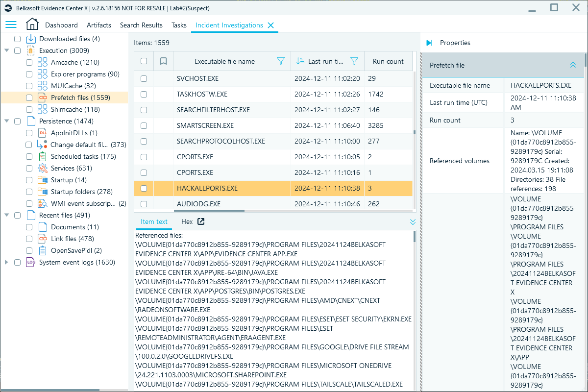This screenshot has width=588, height=392.
Task: Check the Prefetch files checkbox
Action: (29, 98)
